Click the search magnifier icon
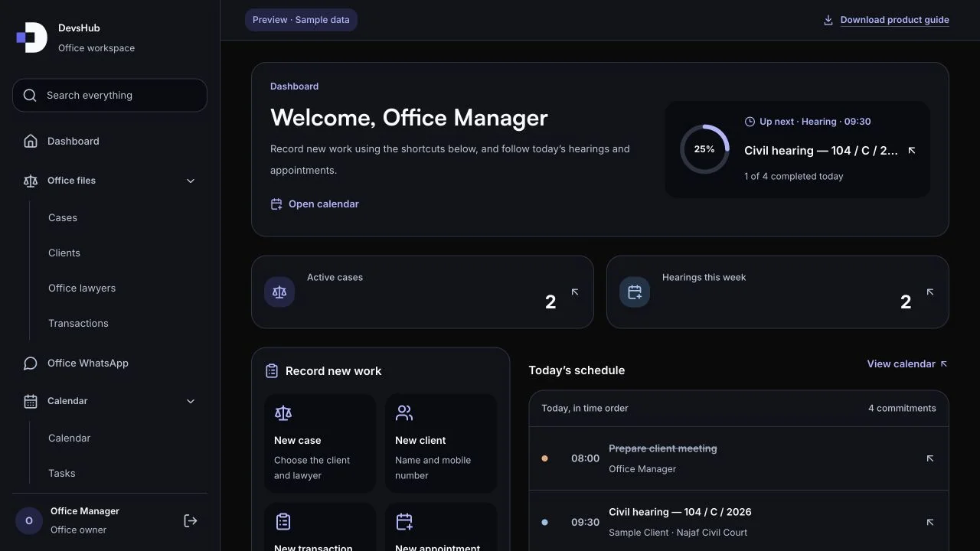Viewport: 980px width, 551px height. [x=30, y=96]
